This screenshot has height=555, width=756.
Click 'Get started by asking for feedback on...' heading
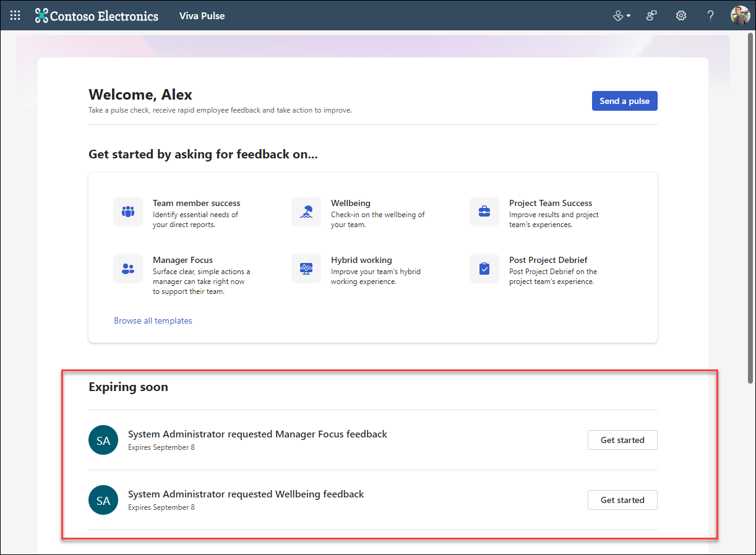pyautogui.click(x=203, y=155)
